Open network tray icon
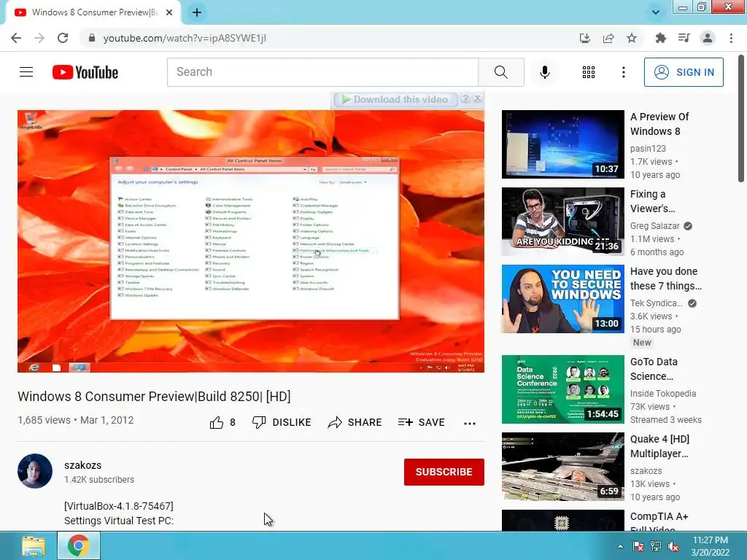Screen dimensions: 747x560 pos(656,546)
